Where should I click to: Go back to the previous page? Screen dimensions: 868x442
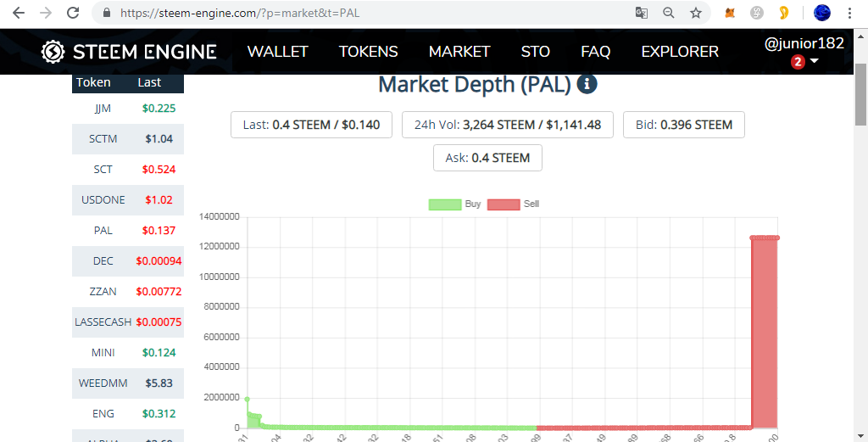pos(19,13)
